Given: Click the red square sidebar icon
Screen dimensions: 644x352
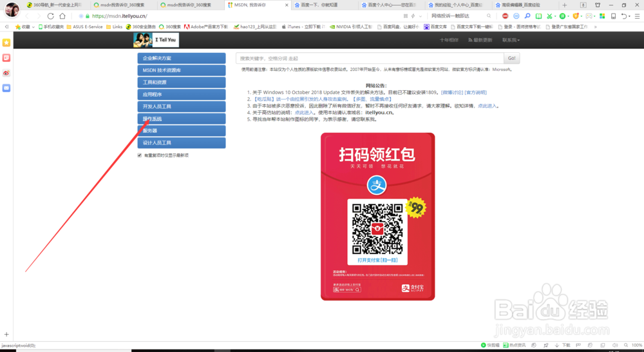Looking at the screenshot, I should tap(6, 58).
